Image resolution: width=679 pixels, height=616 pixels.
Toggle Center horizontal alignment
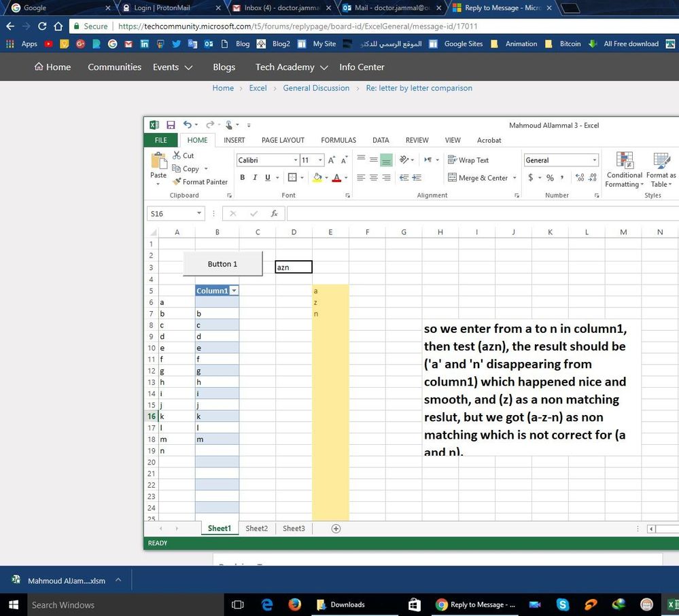coord(374,177)
